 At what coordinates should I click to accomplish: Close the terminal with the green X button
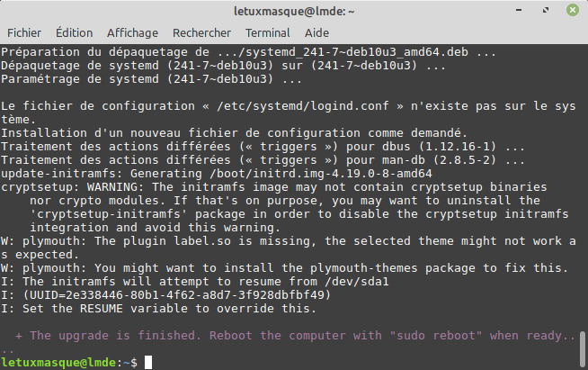tap(571, 11)
